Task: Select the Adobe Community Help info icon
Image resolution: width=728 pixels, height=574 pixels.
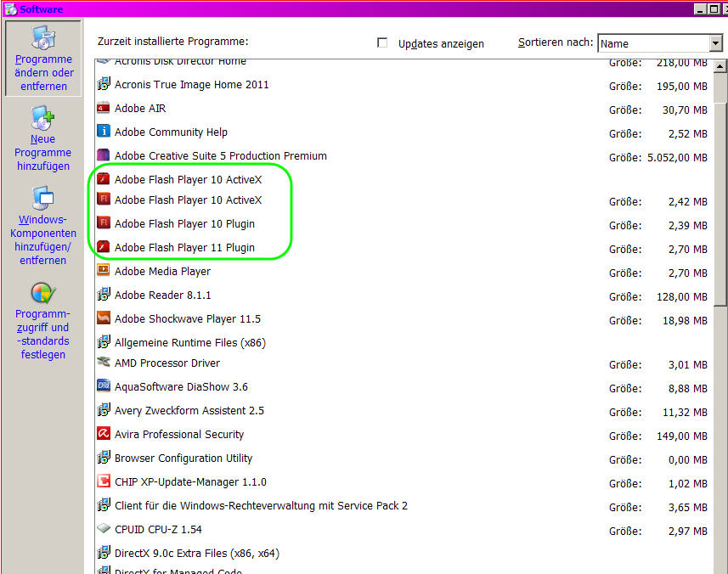Action: coord(104,132)
